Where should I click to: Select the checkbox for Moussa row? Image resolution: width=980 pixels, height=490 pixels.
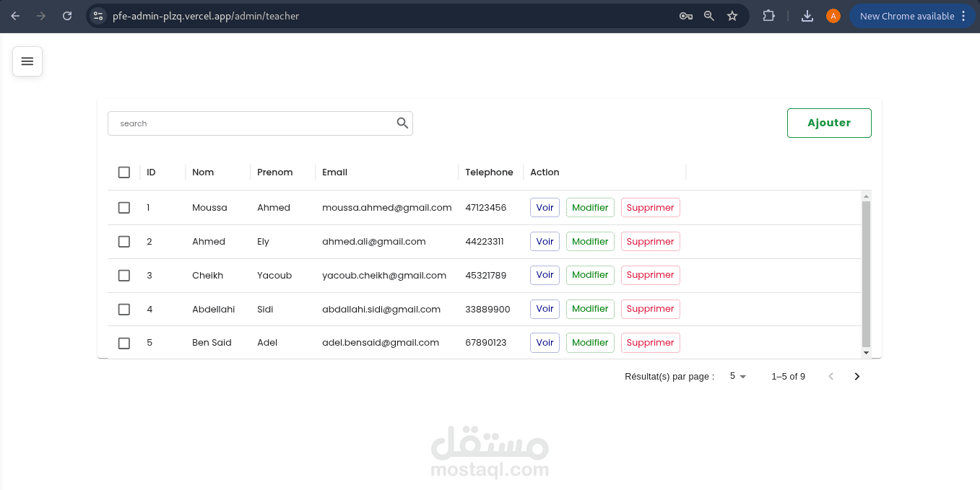click(x=124, y=208)
